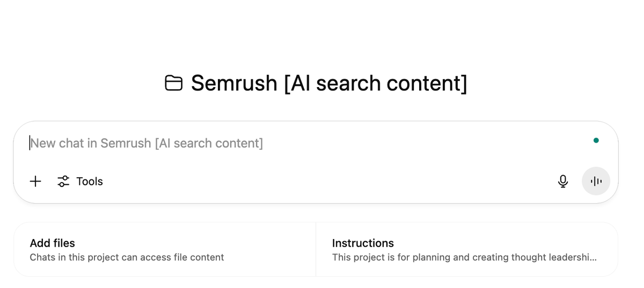Click the Tools sliders icon
The width and height of the screenshot is (644, 288).
(x=63, y=181)
